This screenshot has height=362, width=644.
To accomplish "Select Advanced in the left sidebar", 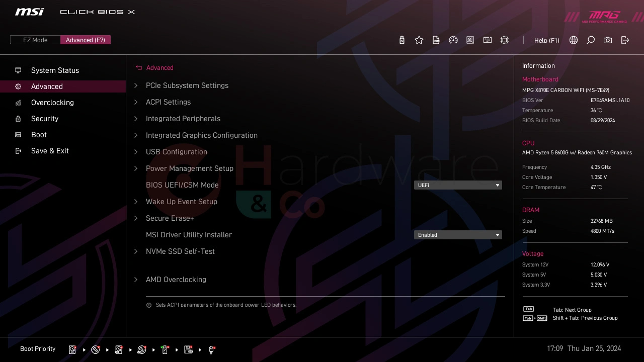I will 63,86.
